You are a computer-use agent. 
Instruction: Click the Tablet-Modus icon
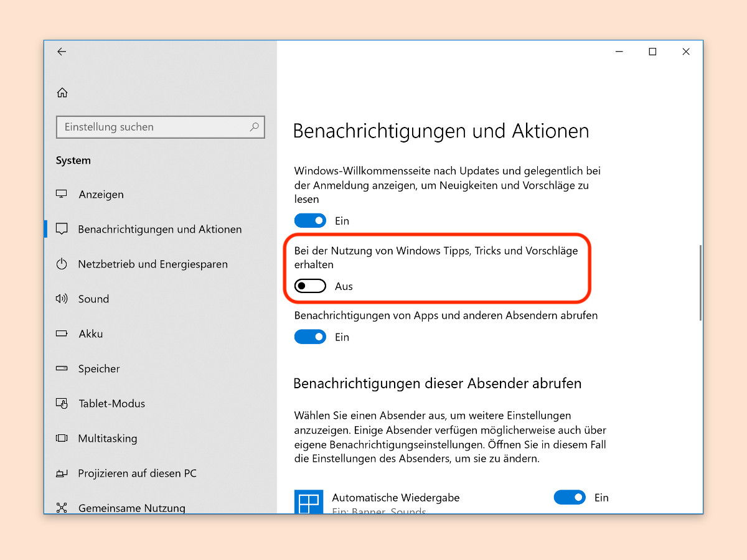click(x=62, y=403)
